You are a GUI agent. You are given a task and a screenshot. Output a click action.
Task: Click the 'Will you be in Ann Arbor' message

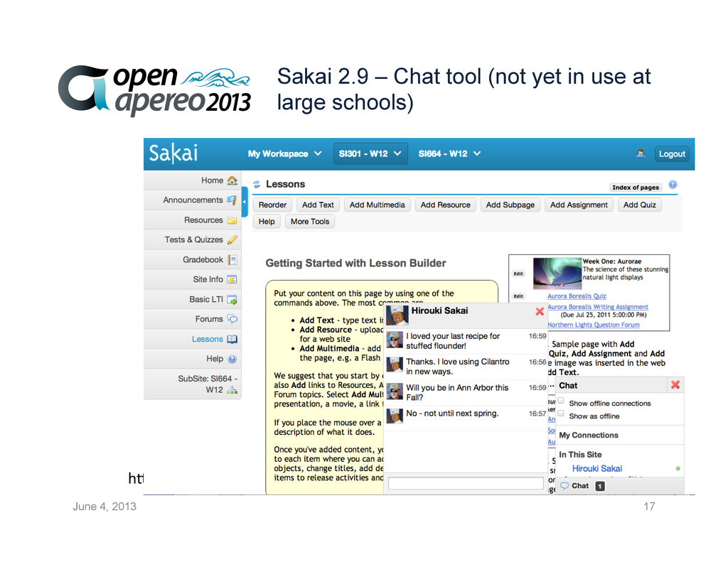pos(457,393)
